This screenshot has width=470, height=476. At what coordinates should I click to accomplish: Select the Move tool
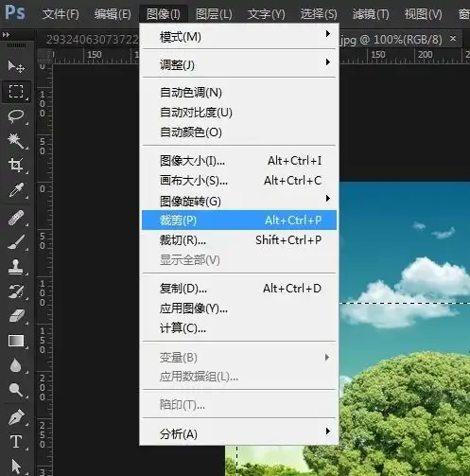16,67
